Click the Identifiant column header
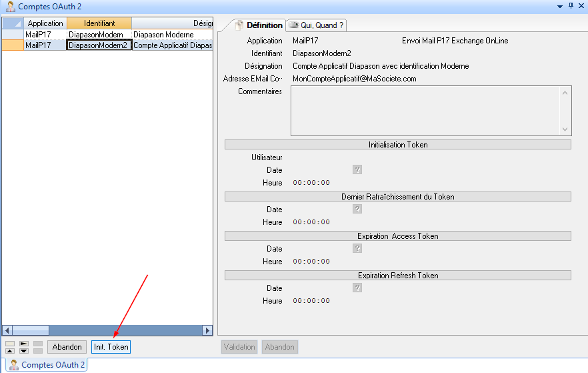588x373 pixels. pos(99,23)
